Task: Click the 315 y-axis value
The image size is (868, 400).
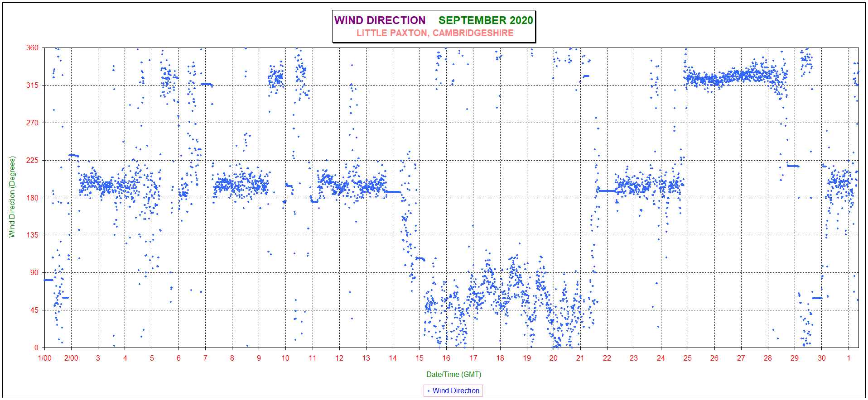Action: coord(32,85)
